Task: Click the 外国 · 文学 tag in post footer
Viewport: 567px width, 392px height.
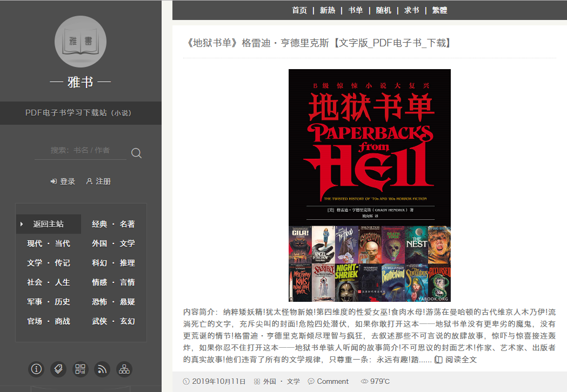Action: [277, 382]
